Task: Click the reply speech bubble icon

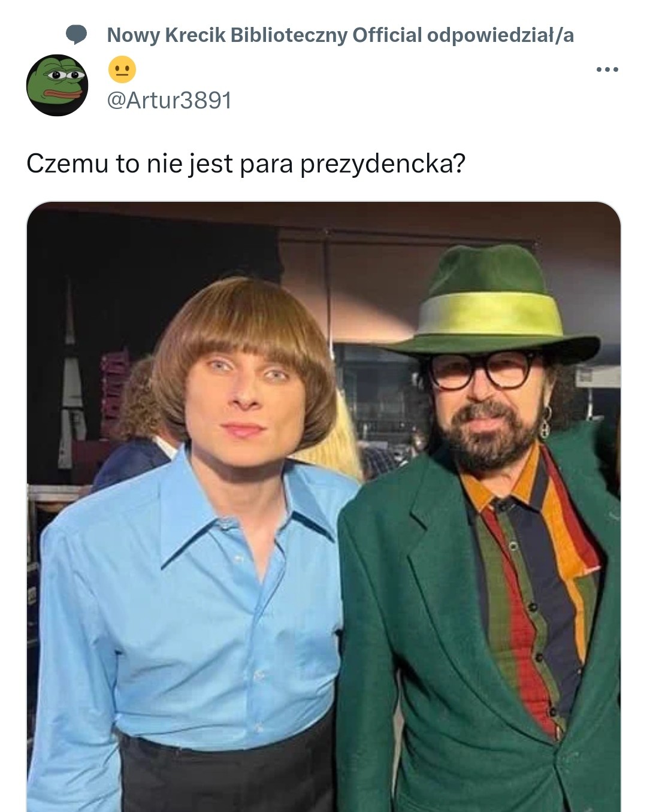Action: 76,35
